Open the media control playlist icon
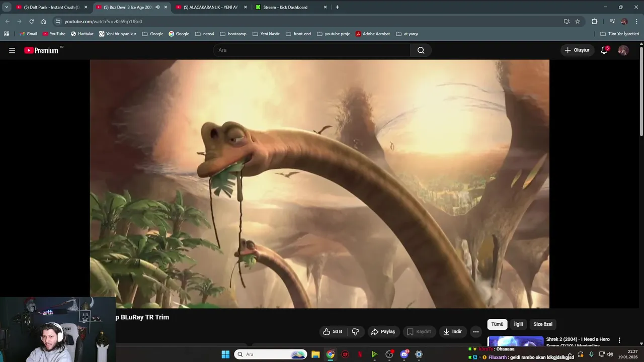The height and width of the screenshot is (362, 644). 612,22
